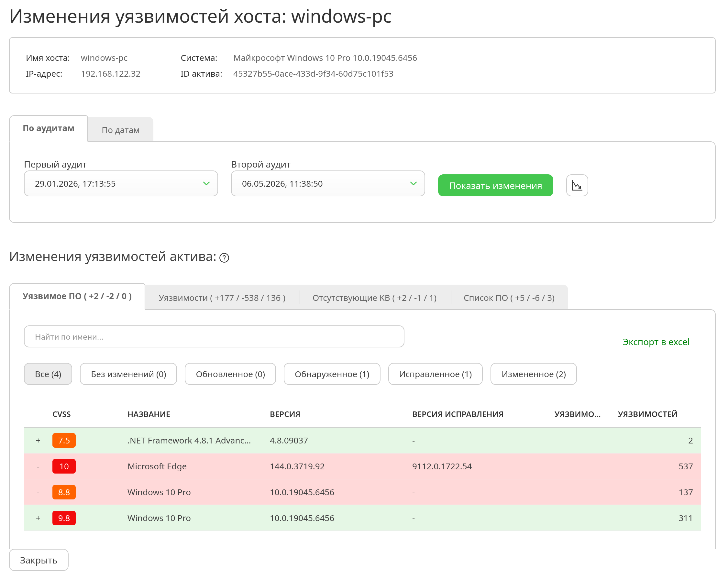
Task: Click minus marker on Windows 10 Pro 137 row
Action: [x=38, y=492]
